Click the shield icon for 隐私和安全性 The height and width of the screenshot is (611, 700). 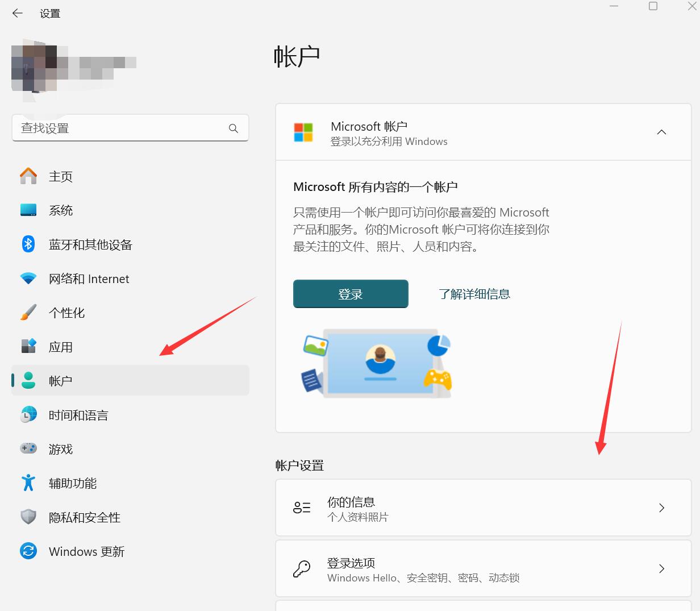point(28,517)
